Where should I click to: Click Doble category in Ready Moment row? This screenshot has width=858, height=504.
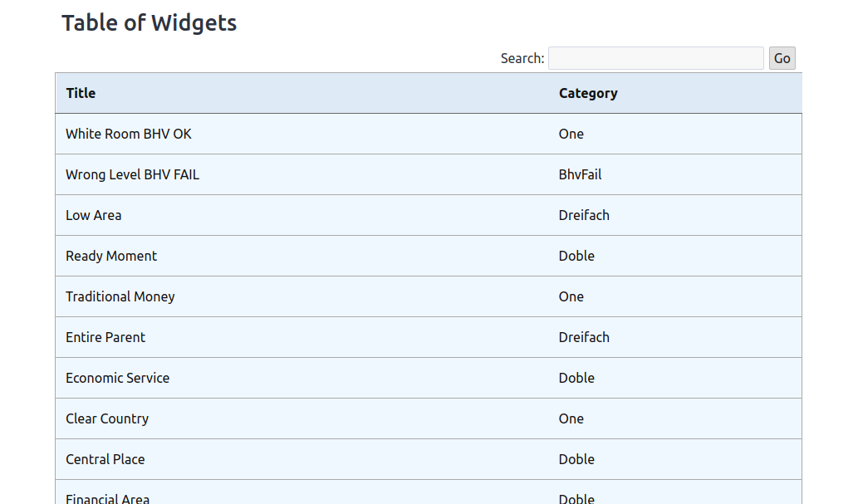pos(576,256)
